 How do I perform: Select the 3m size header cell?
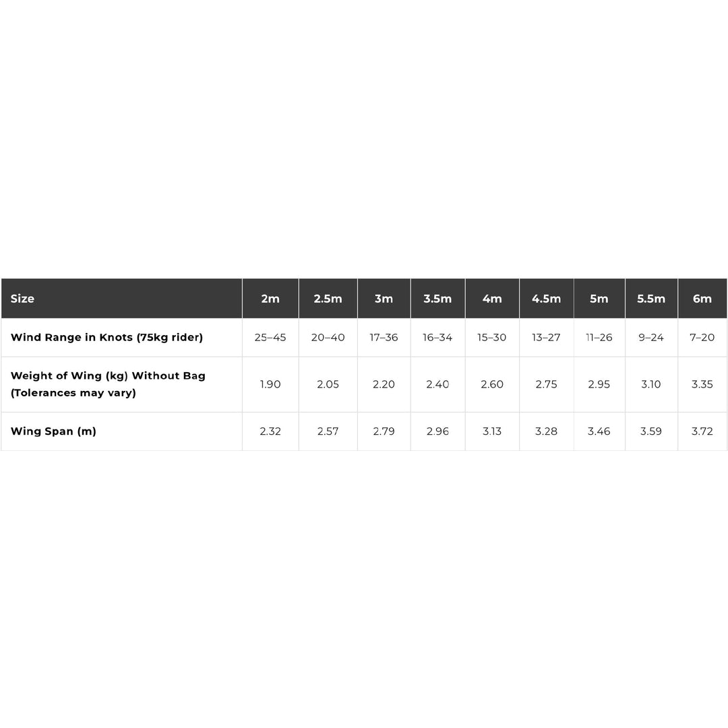pos(384,299)
